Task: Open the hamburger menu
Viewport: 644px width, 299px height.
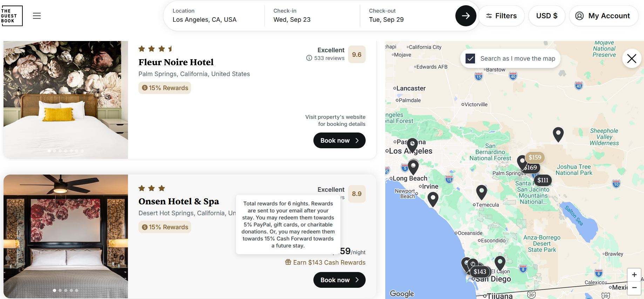Action: point(37,16)
